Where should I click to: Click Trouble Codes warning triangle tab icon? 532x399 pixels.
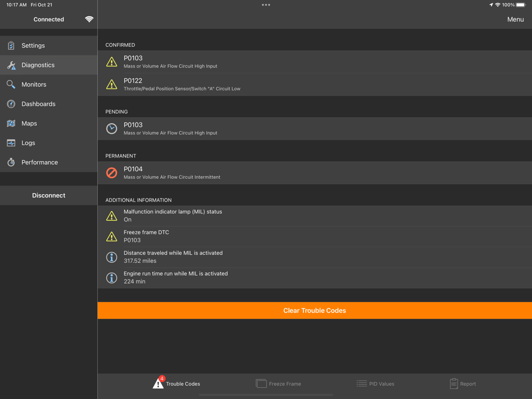[x=158, y=384]
